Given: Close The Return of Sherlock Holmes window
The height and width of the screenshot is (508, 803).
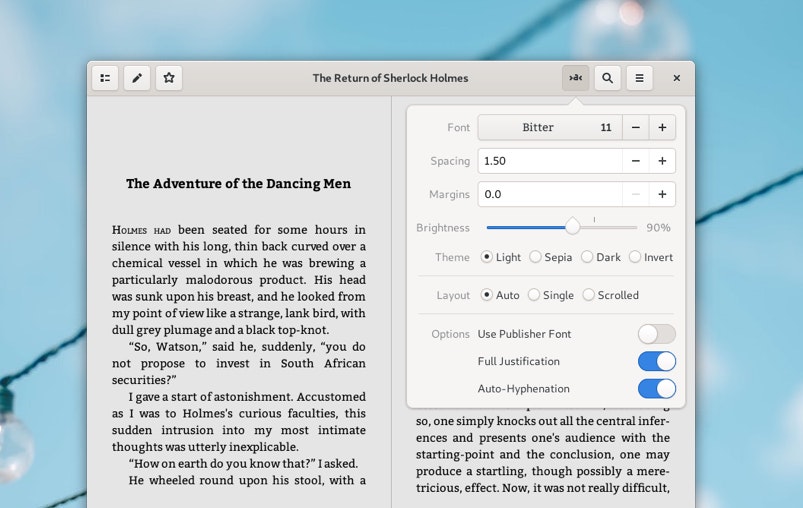Looking at the screenshot, I should pos(677,78).
